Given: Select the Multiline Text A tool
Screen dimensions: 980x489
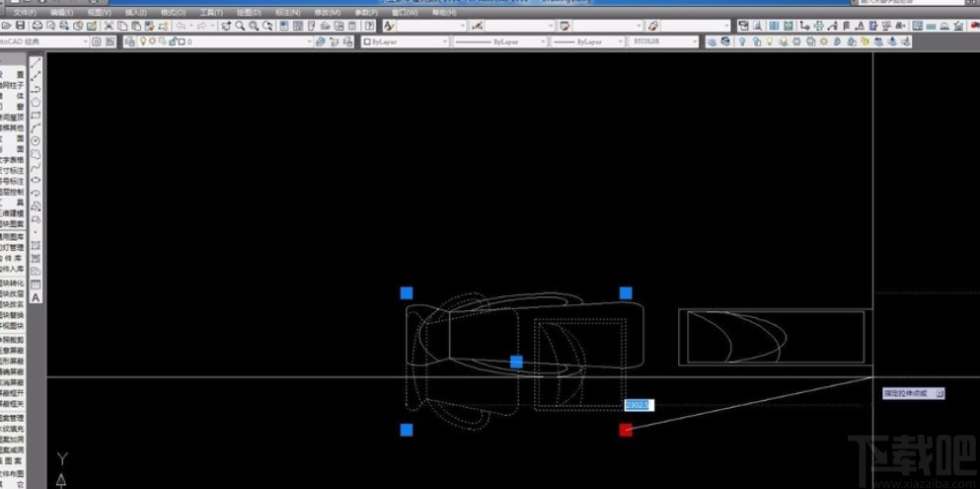Looking at the screenshot, I should (37, 297).
